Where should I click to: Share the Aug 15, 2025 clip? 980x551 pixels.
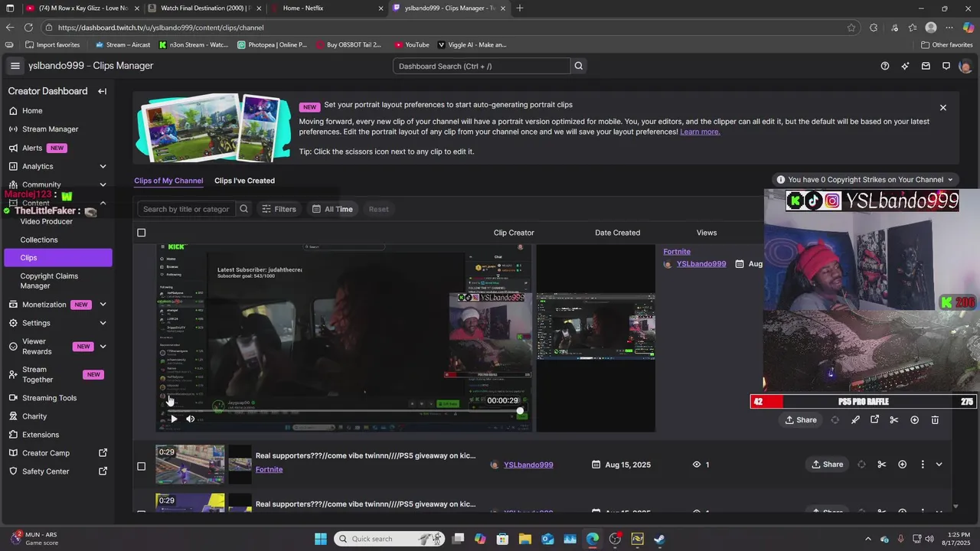click(828, 465)
